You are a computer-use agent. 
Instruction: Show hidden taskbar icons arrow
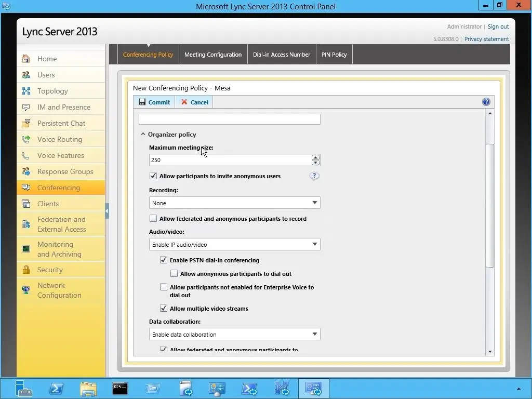(x=518, y=389)
